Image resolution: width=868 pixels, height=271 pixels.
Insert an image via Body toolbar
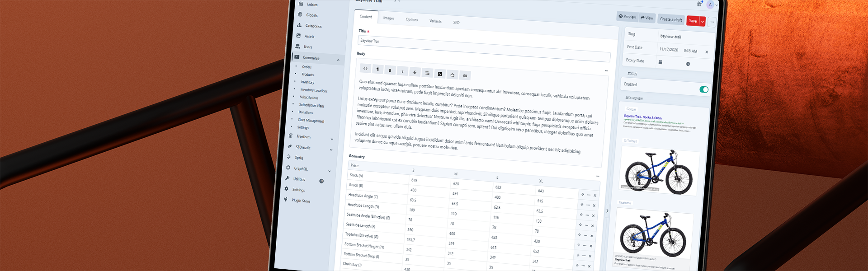[x=440, y=74]
